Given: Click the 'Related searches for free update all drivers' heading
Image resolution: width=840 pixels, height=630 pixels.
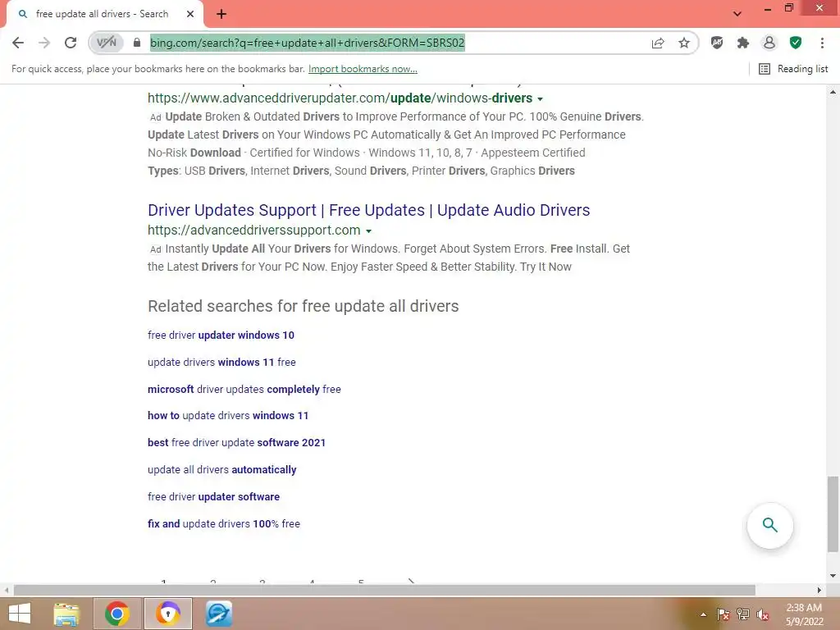Looking at the screenshot, I should 304,306.
